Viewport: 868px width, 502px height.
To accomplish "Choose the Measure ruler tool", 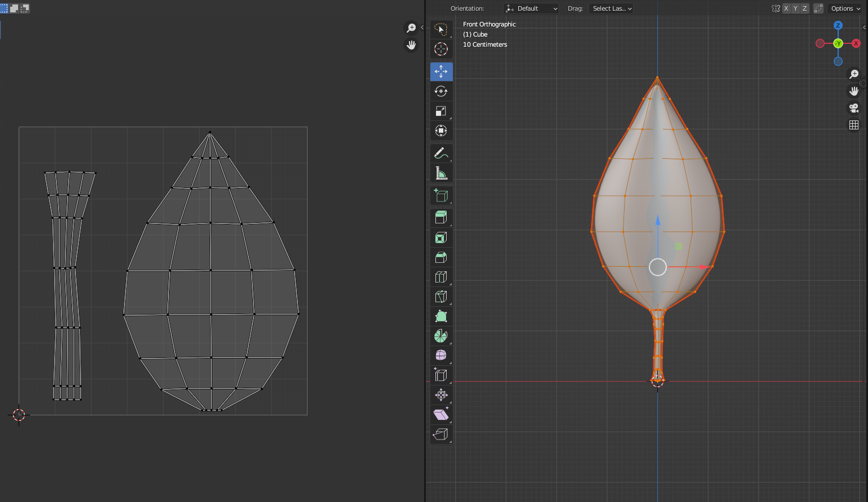I will [x=441, y=173].
